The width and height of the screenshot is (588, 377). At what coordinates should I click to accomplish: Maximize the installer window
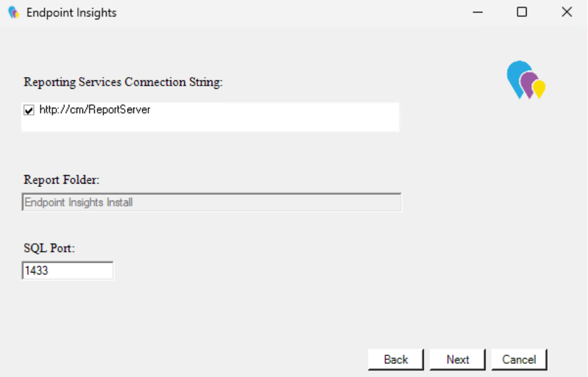[521, 12]
